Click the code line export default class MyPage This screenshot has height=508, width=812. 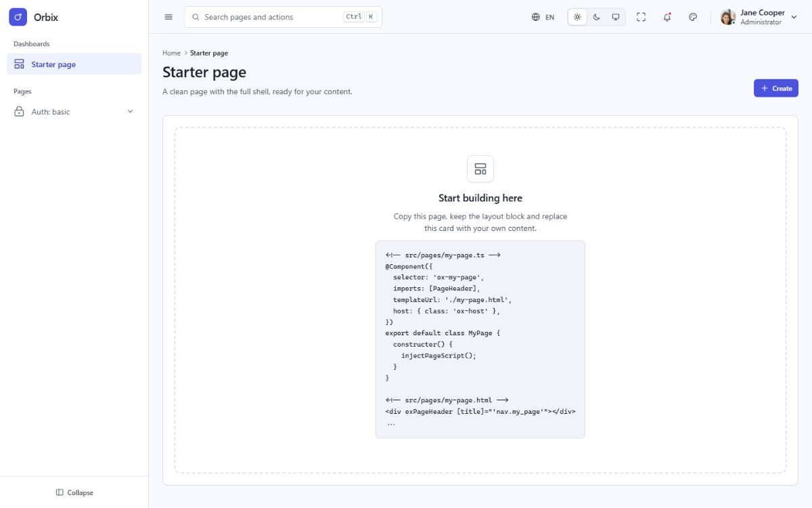tap(443, 333)
